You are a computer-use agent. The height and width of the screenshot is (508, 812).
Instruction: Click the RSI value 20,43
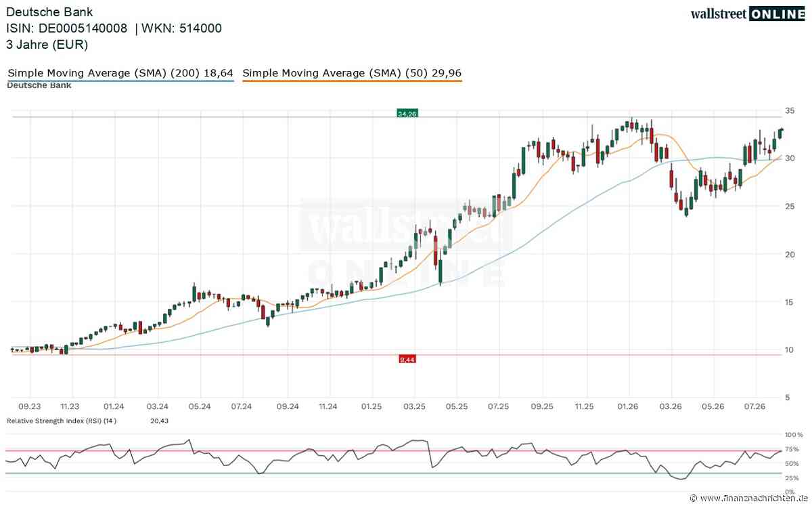158,421
